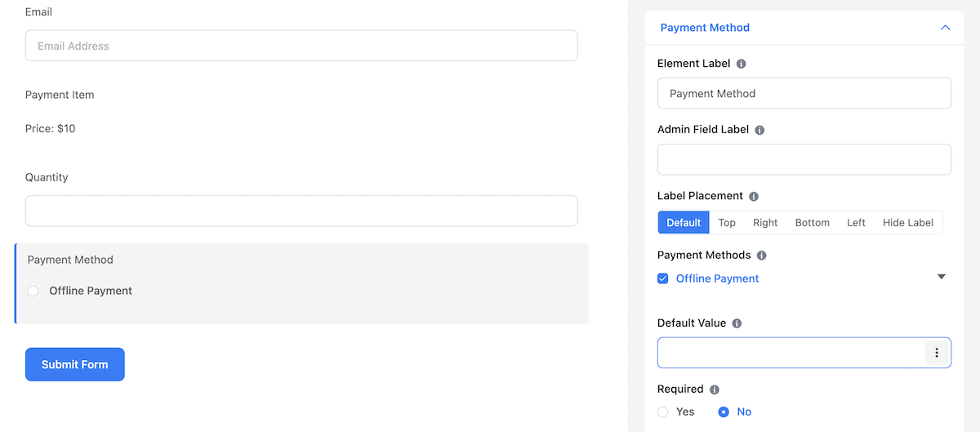The image size is (980, 432).
Task: Select the Offline Payment radio in form
Action: 33,291
